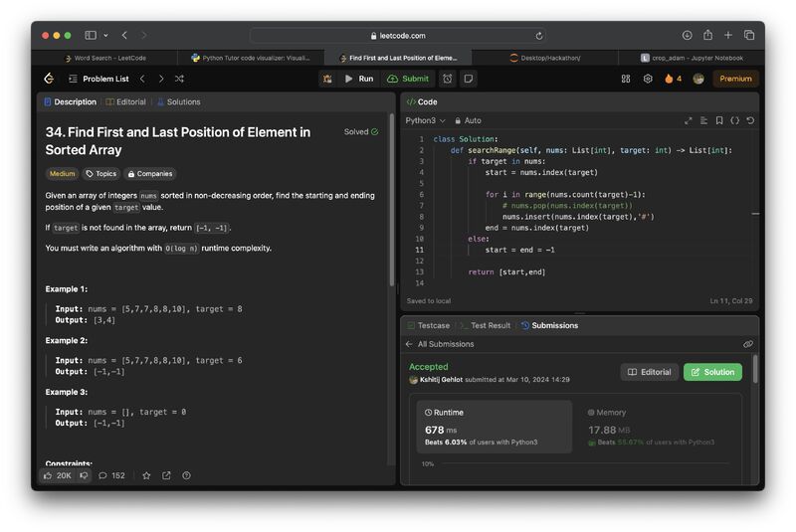Image resolution: width=796 pixels, height=532 pixels.
Task: Open the Topics tag
Action: 101,173
